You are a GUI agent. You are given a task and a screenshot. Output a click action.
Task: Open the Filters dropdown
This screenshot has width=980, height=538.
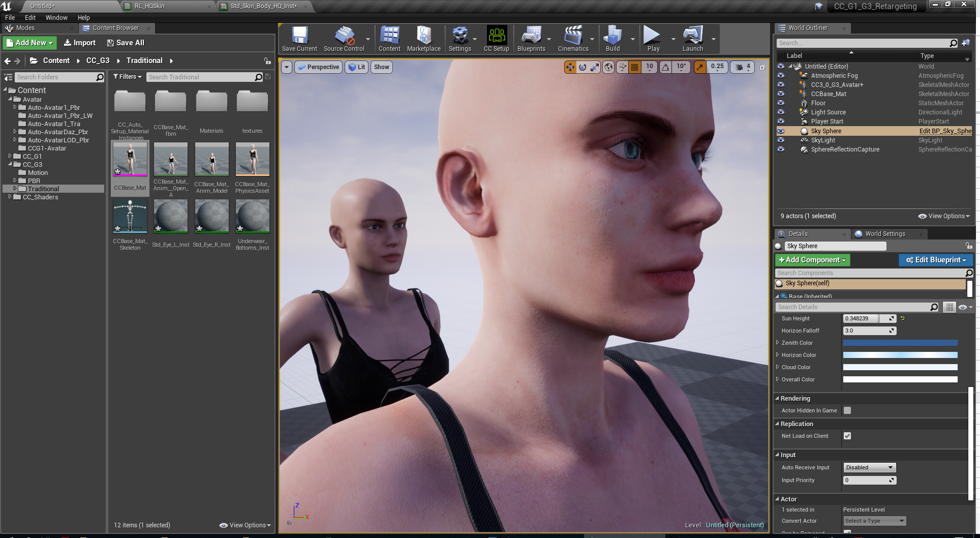point(127,77)
